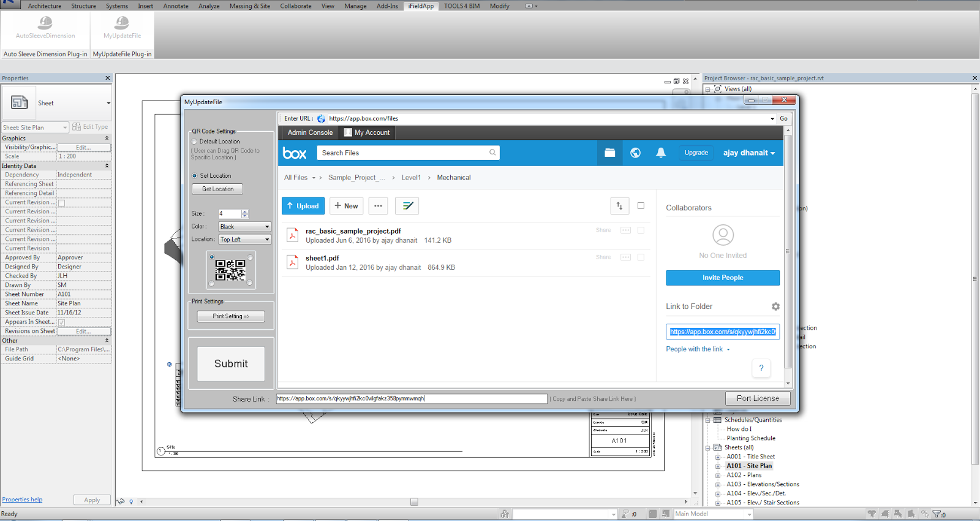Viewport: 980px width, 521px height.
Task: Open the Box notifications bell
Action: click(661, 153)
